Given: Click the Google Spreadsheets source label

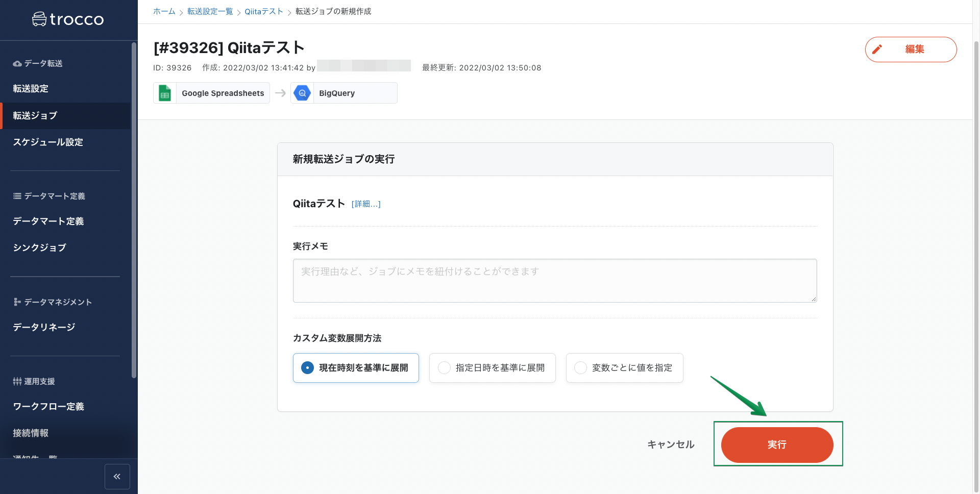Looking at the screenshot, I should tap(223, 93).
